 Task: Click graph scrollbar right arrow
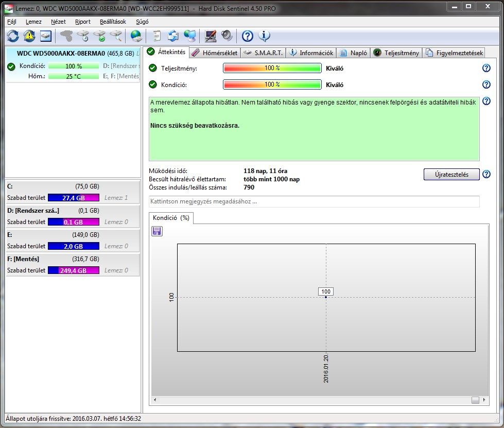click(484, 400)
